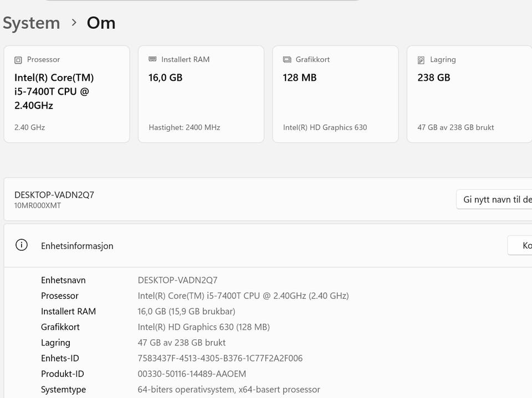Click the '128 MB' value in the Grafikkort card

pos(300,77)
